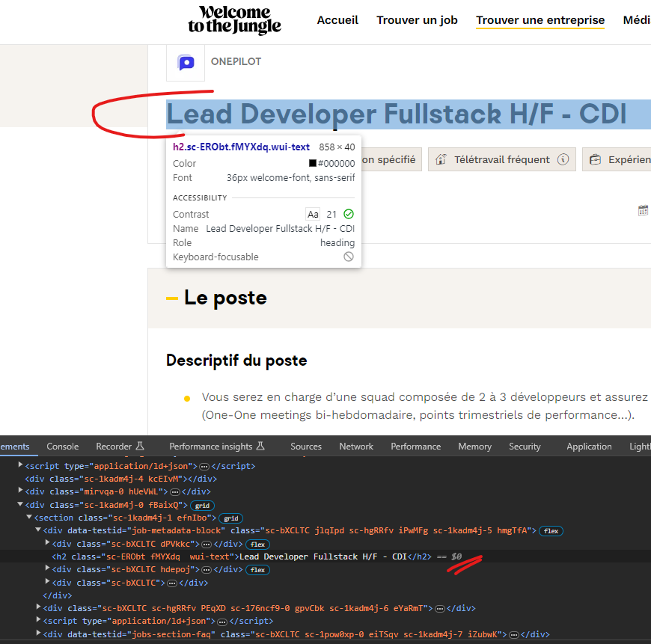Select the h2 wui-text element row
651x644 pixels.
coord(325,556)
